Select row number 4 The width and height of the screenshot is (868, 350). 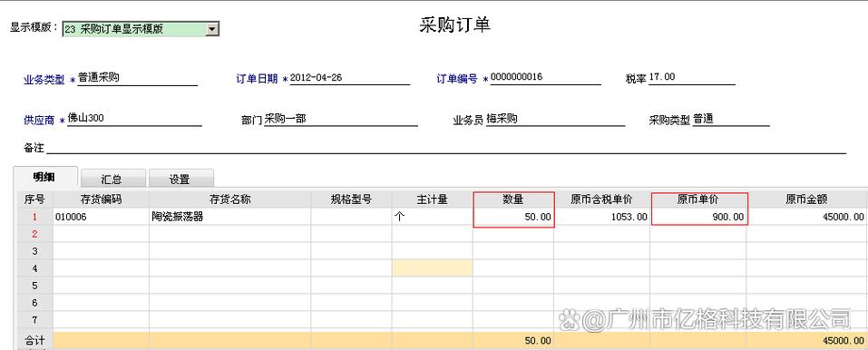click(x=34, y=268)
